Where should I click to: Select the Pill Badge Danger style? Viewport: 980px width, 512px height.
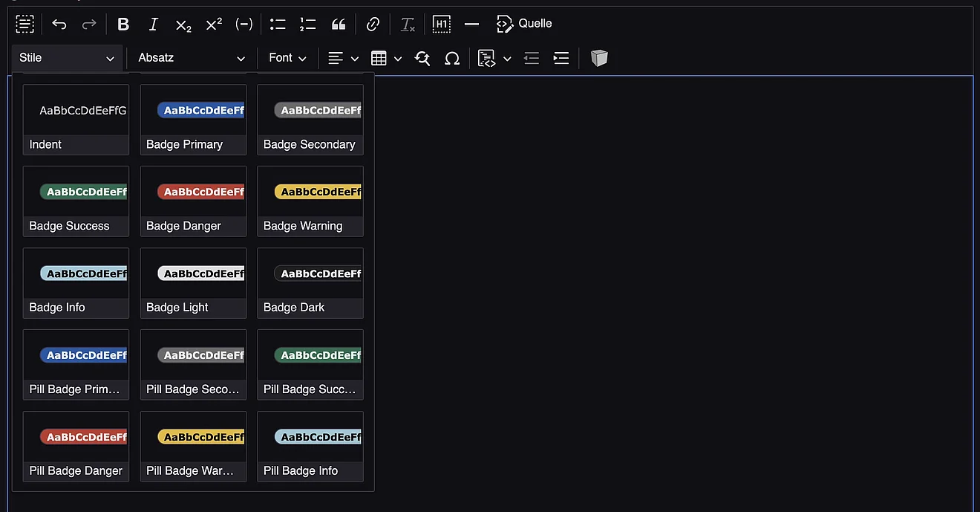(76, 446)
